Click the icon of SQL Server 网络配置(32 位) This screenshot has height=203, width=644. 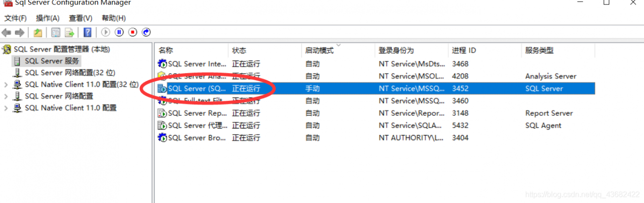click(x=18, y=73)
